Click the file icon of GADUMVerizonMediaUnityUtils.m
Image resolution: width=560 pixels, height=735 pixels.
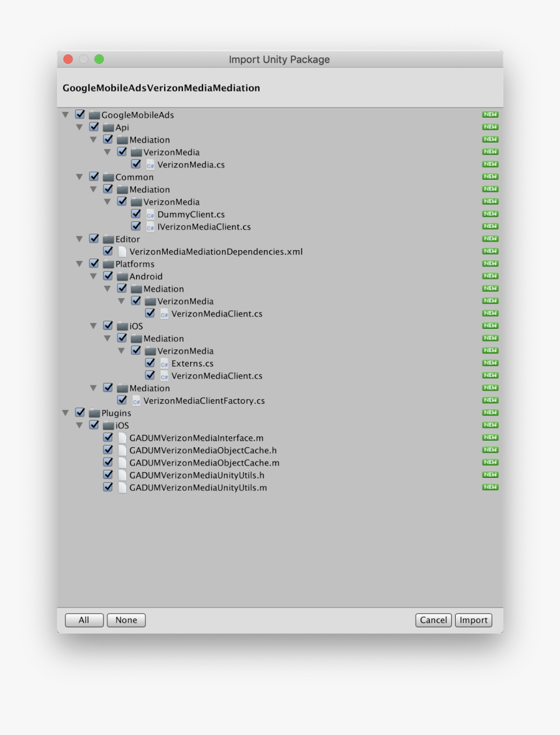pyautogui.click(x=122, y=488)
